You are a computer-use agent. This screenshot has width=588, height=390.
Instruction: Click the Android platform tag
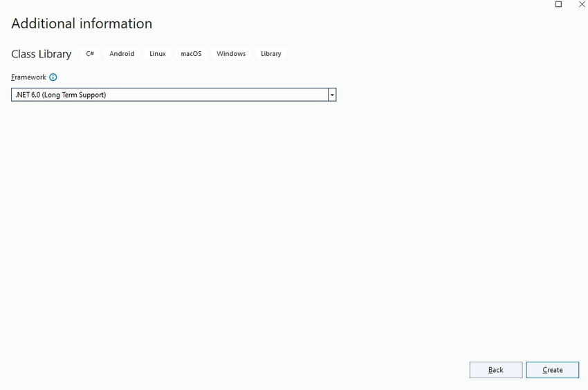pos(122,54)
